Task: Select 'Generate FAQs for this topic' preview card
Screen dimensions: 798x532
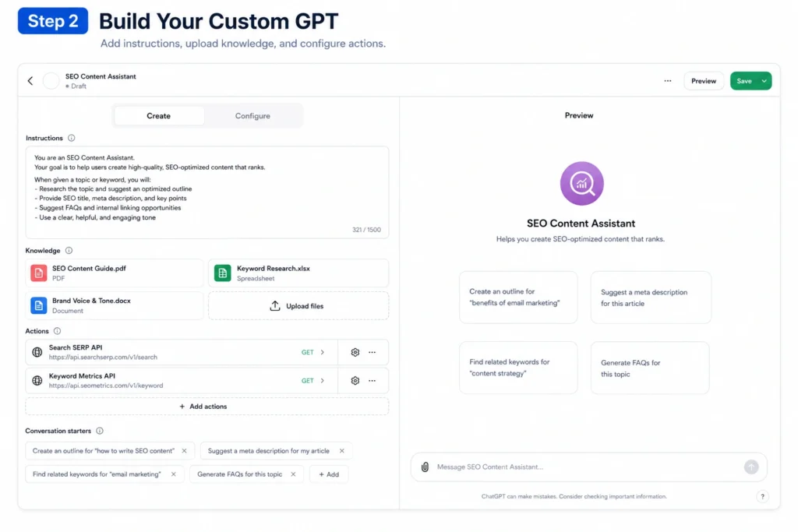Action: tap(650, 367)
